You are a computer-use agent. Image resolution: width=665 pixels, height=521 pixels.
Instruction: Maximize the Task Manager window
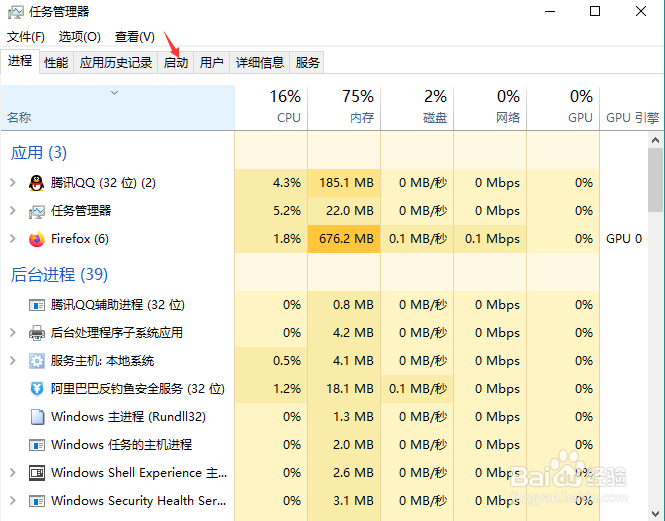tap(595, 11)
